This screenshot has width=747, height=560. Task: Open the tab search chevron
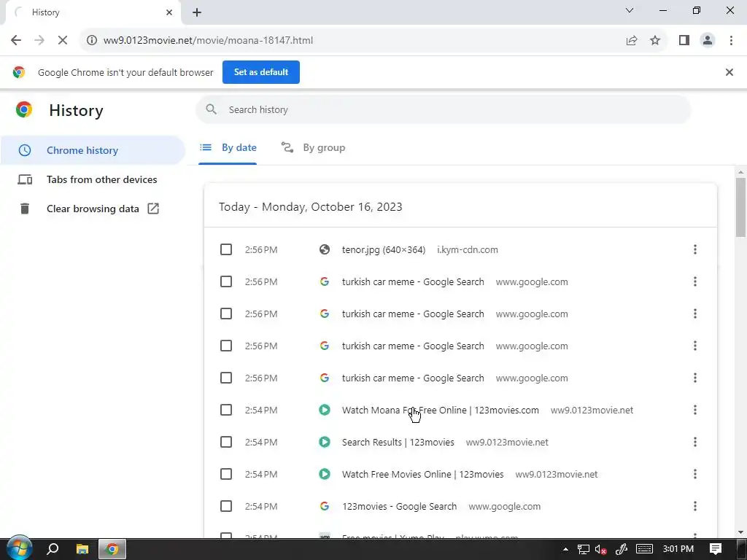(630, 10)
